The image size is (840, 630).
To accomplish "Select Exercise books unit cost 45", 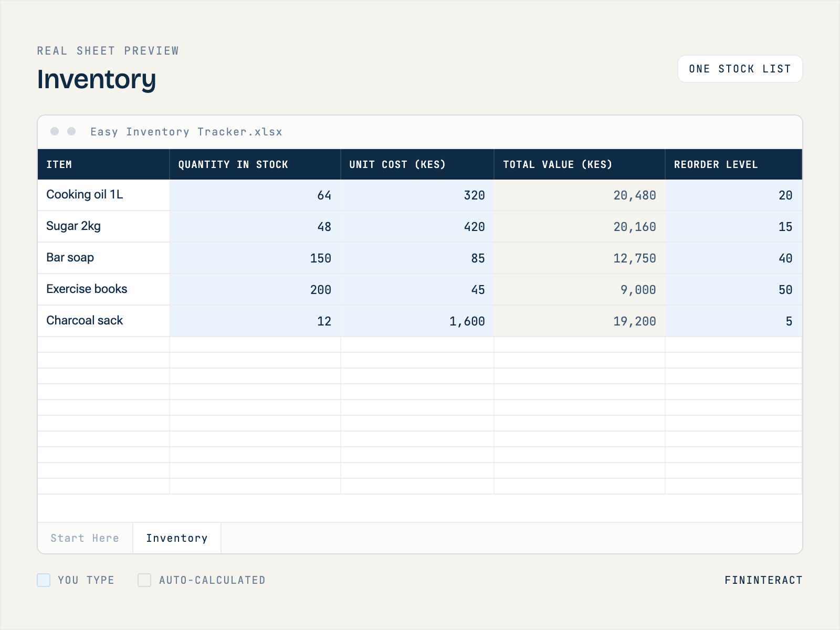I will pos(417,289).
